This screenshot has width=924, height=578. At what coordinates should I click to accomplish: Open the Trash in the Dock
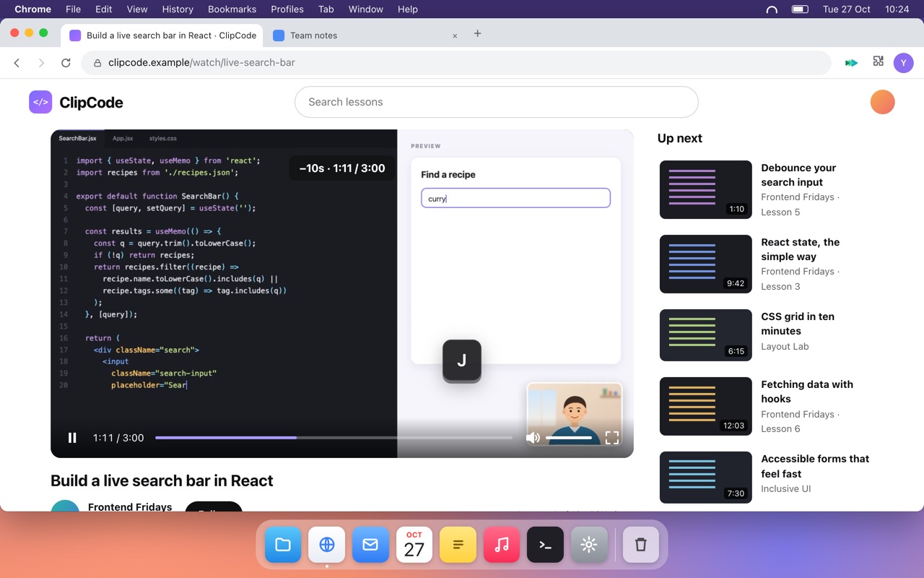click(x=641, y=545)
